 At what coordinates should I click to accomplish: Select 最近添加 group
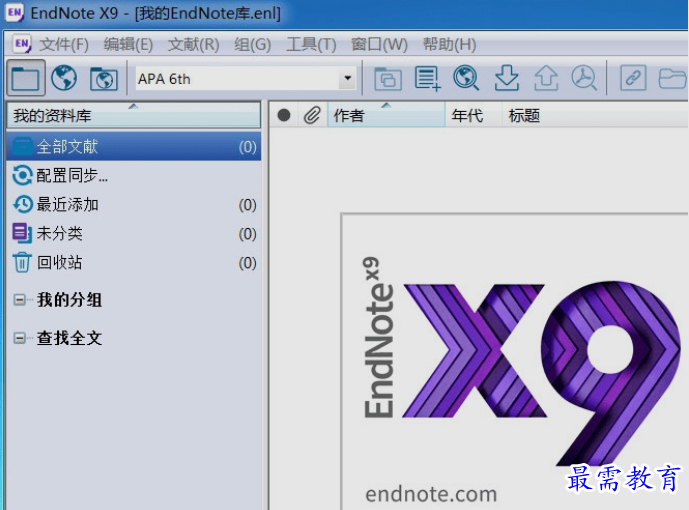tap(134, 205)
